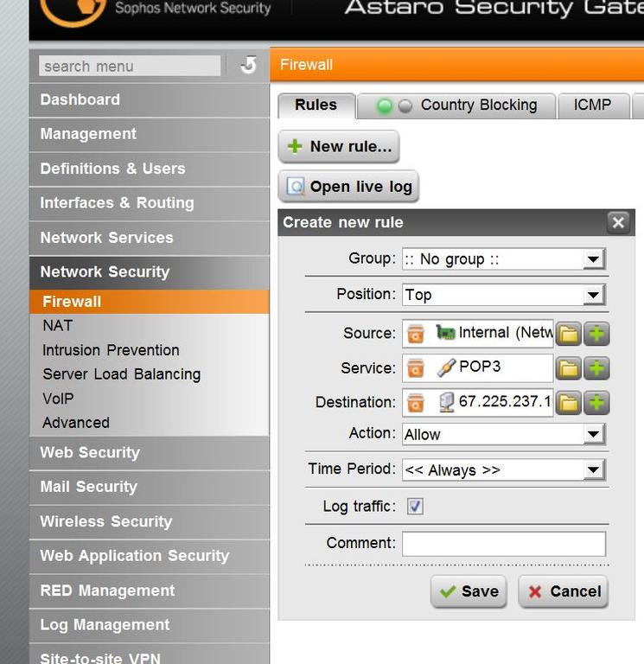Expand the Mail Security menu section

pos(149,487)
